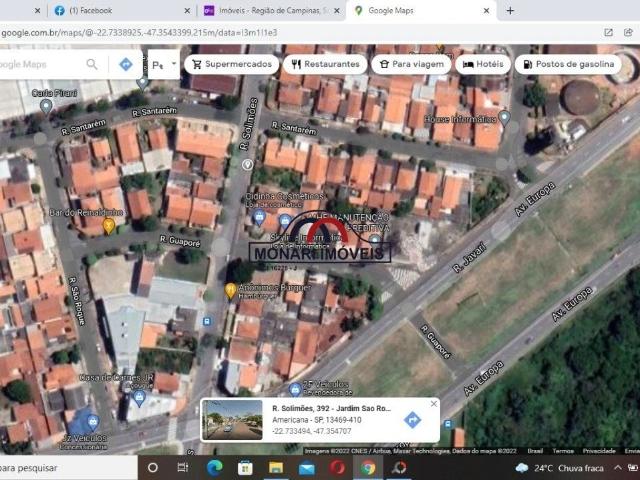
Task: Close the R. Solimões address card
Action: pos(433,404)
